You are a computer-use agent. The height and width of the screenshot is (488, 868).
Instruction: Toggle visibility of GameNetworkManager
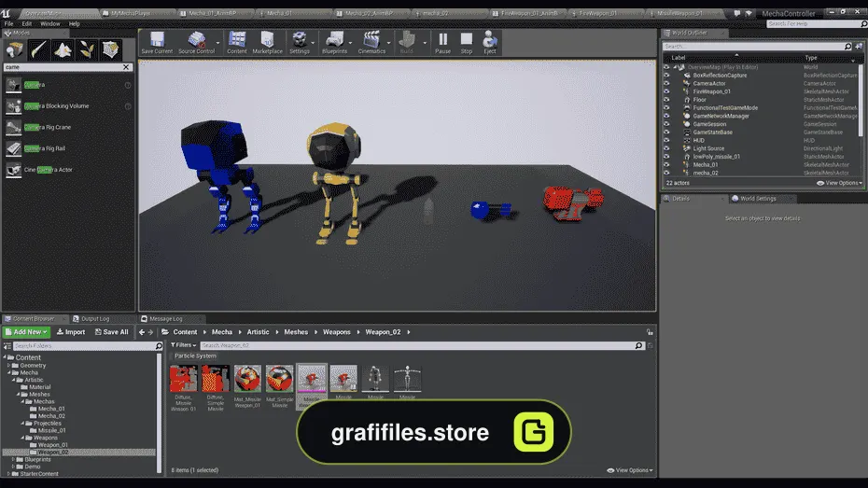point(666,116)
